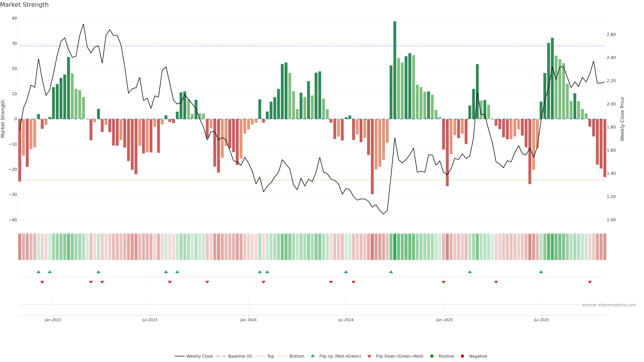Click the green Positive circle legend icon
This screenshot has height=362, width=644.
click(432, 356)
